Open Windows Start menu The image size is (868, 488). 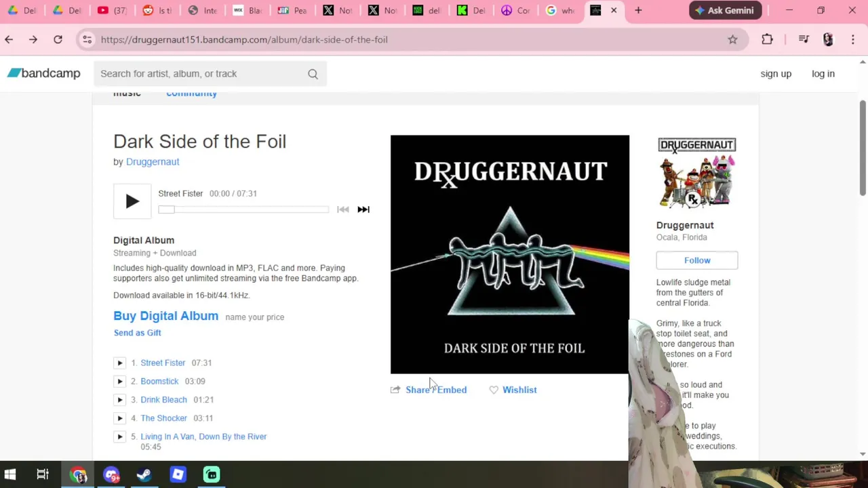tap(9, 474)
